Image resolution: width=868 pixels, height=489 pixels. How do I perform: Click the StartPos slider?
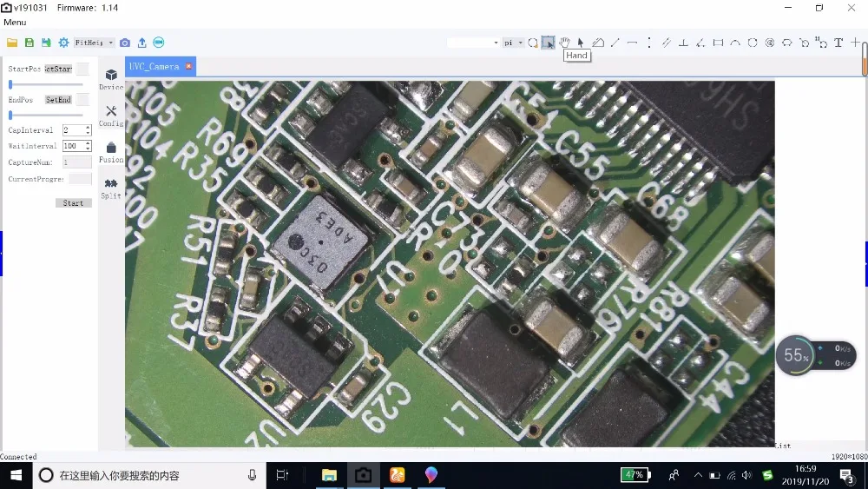(46, 84)
